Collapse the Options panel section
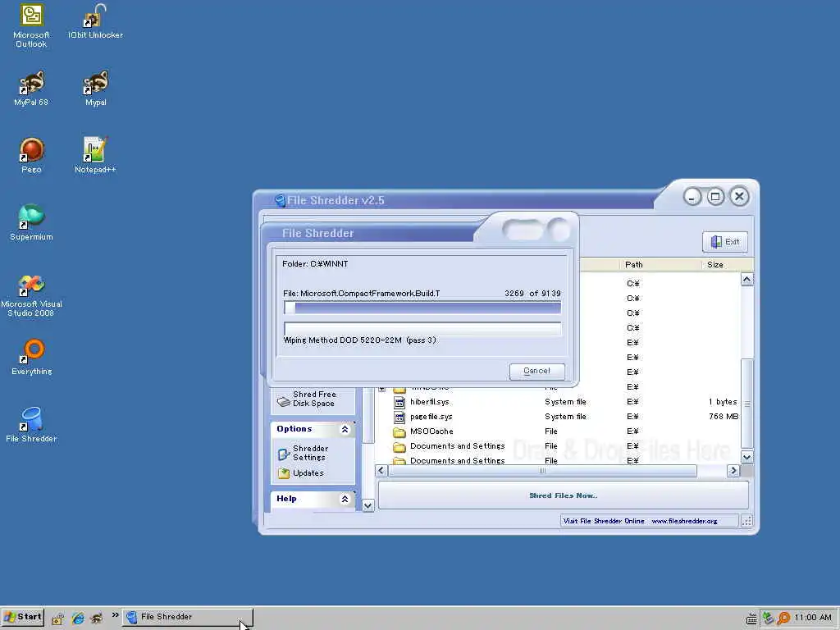The image size is (840, 630). coord(345,429)
